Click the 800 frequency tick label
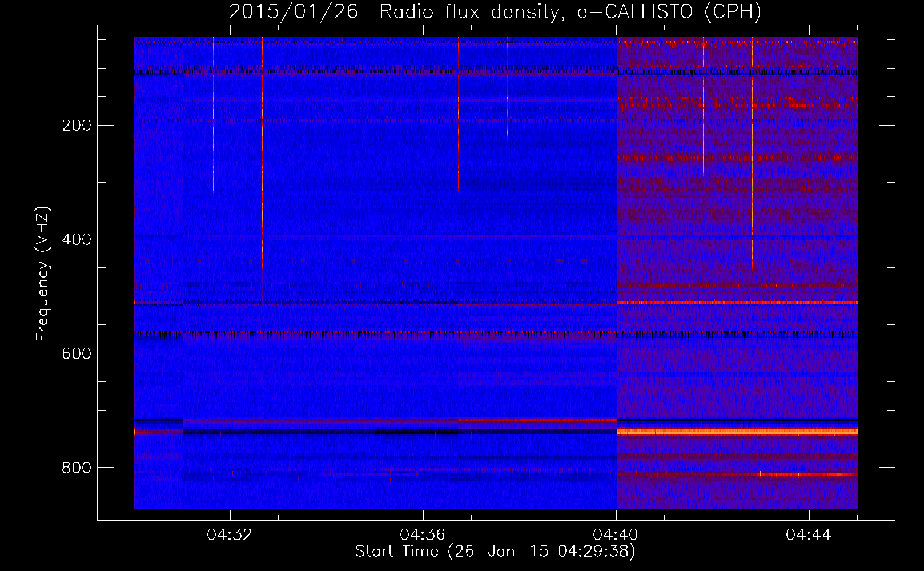Screen dimensions: 924x571 click(76, 468)
